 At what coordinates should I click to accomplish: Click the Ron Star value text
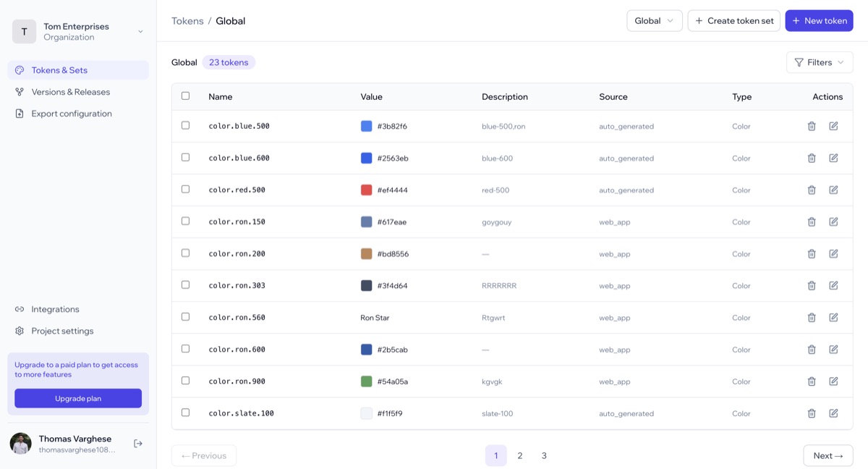click(375, 318)
